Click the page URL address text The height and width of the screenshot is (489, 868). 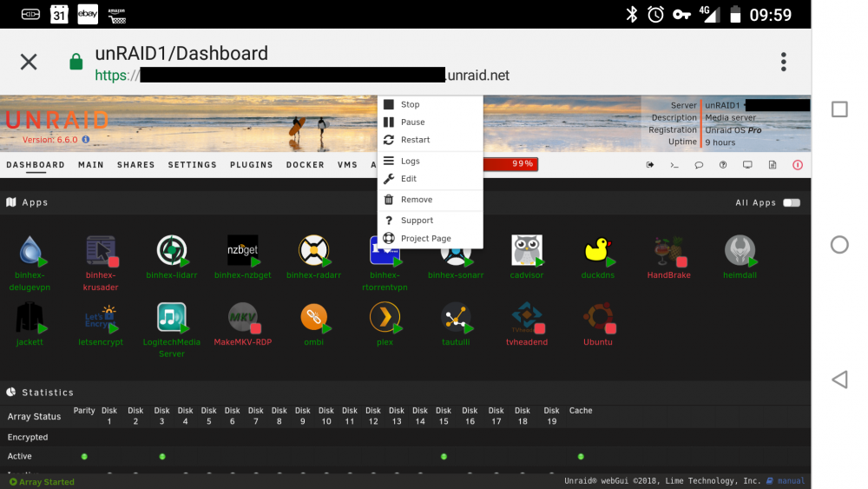pos(302,76)
